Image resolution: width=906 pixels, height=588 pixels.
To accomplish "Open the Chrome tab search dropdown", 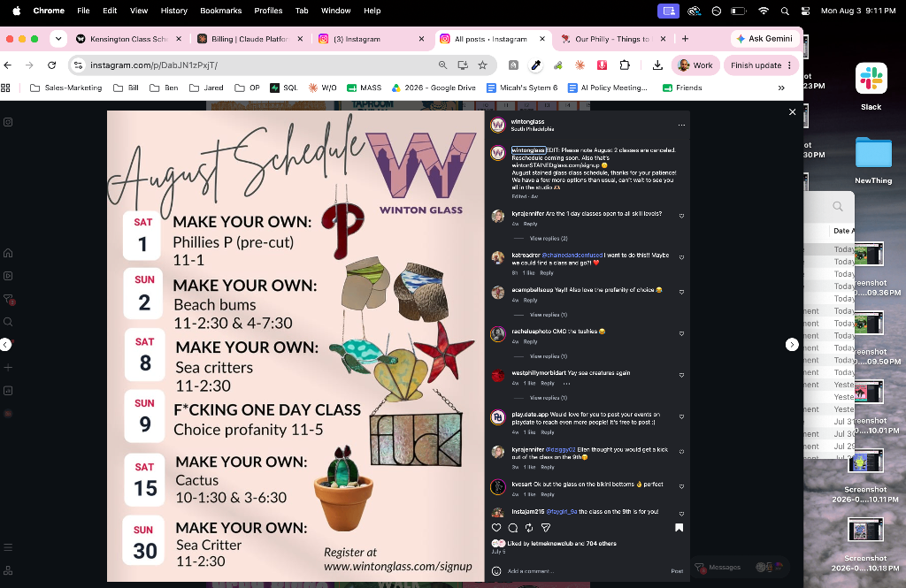I will 58,39.
